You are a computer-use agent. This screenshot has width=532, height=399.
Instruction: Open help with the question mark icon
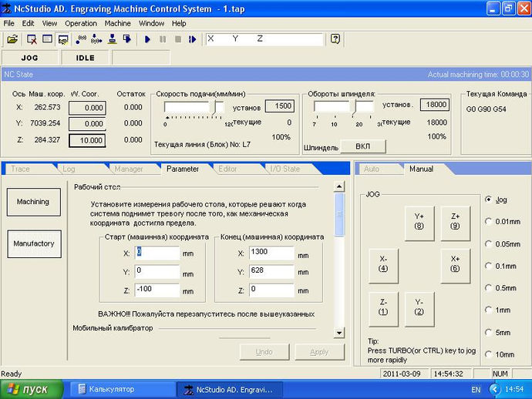click(x=335, y=39)
